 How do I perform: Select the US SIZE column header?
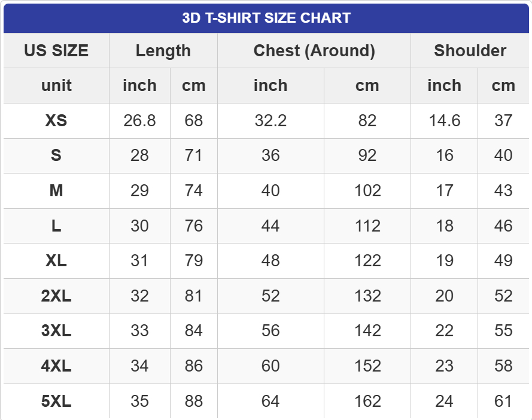pyautogui.click(x=56, y=51)
